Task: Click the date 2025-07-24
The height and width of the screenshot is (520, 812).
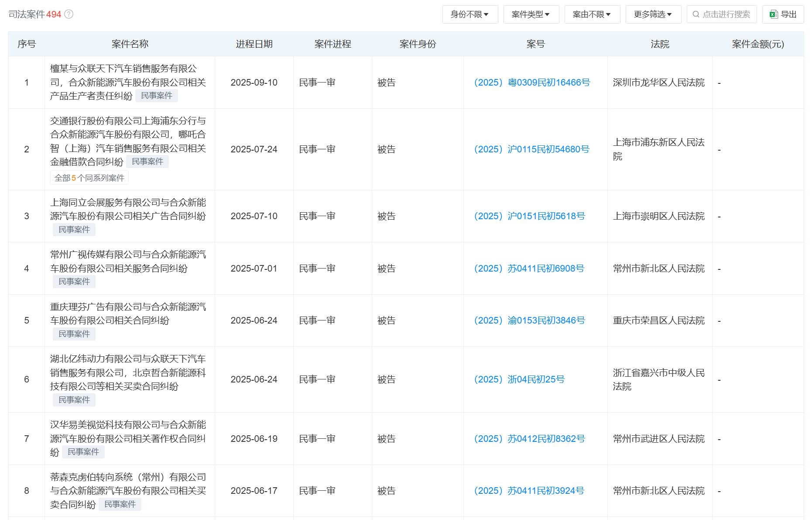Action: (254, 149)
